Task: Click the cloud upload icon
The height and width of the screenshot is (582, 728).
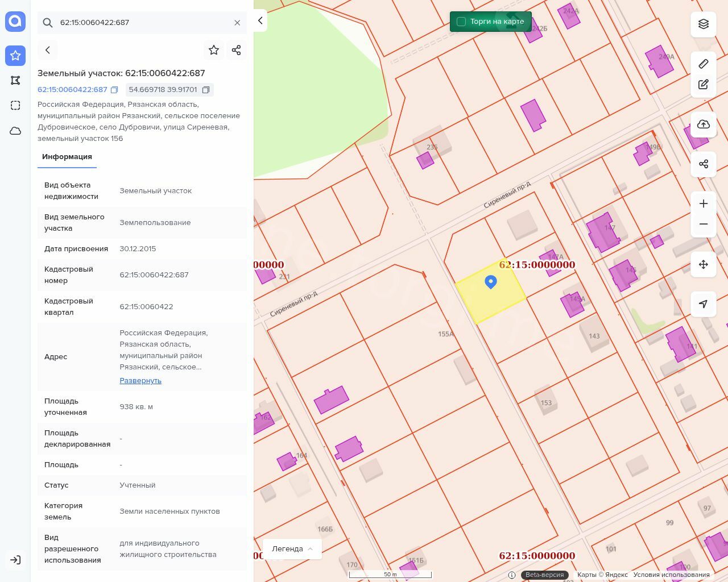Action: pyautogui.click(x=704, y=124)
